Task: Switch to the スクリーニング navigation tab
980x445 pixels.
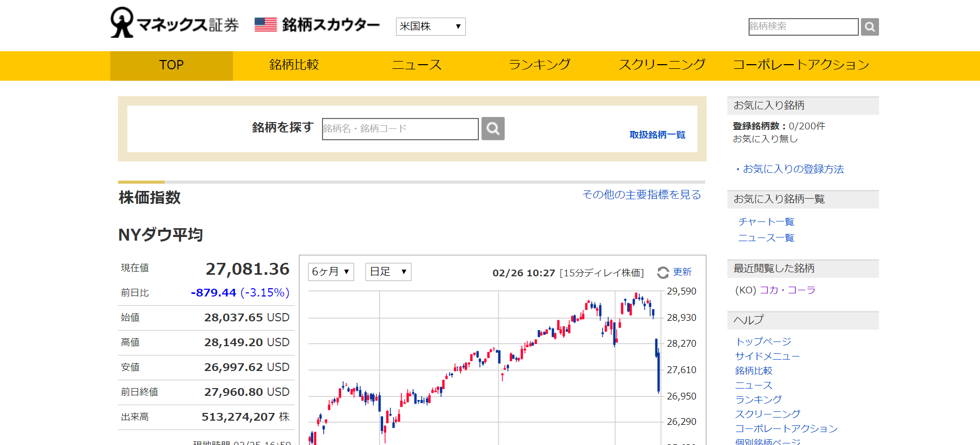Action: [662, 65]
